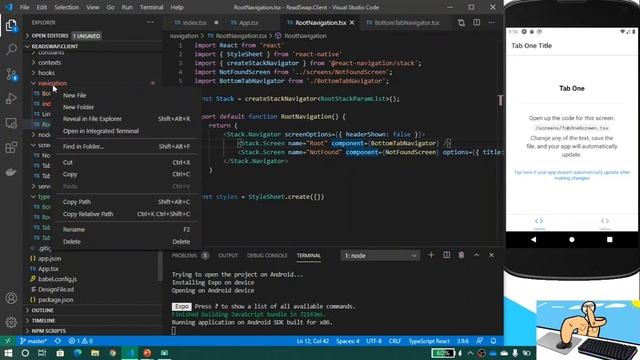Viewport: 640px width, 360px height.
Task: Open Explorer's more actions ellipsis
Action: tap(151, 22)
